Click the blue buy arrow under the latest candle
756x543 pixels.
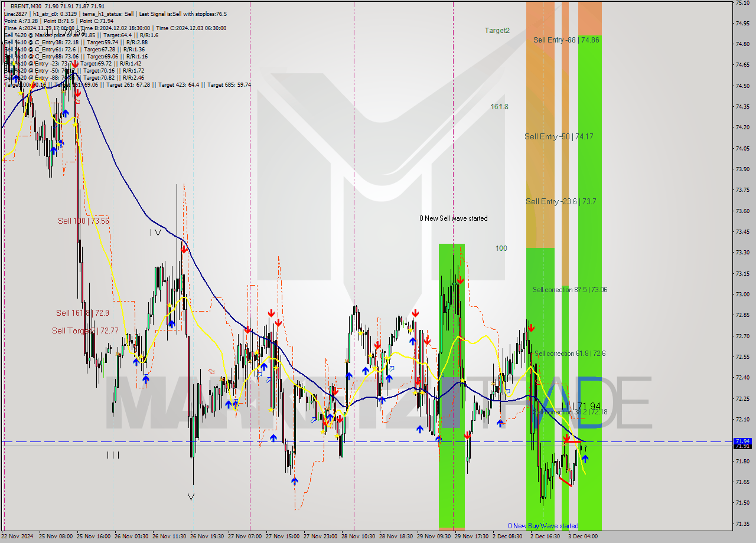(x=585, y=457)
